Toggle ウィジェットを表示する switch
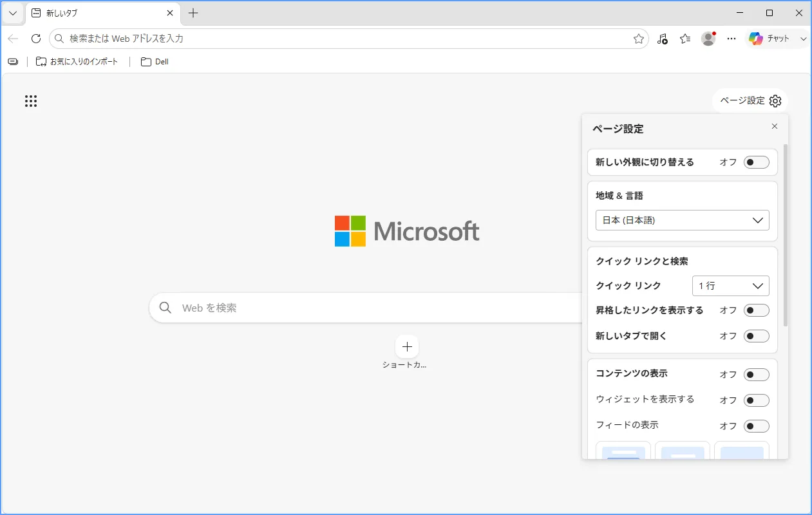Viewport: 812px width, 515px height. pos(757,400)
